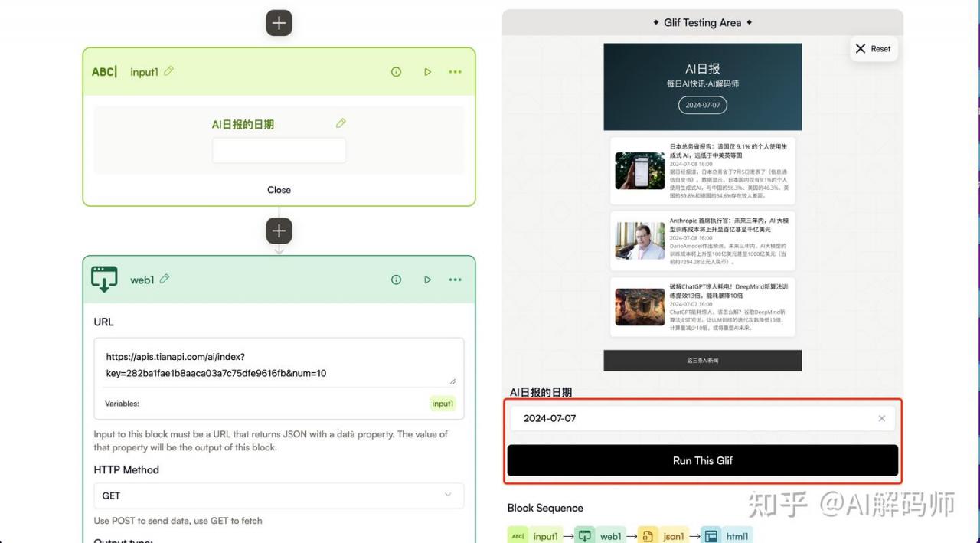Click the 2024-07-07 date pill in AI日报 banner
The width and height of the screenshot is (980, 543).
tap(703, 105)
